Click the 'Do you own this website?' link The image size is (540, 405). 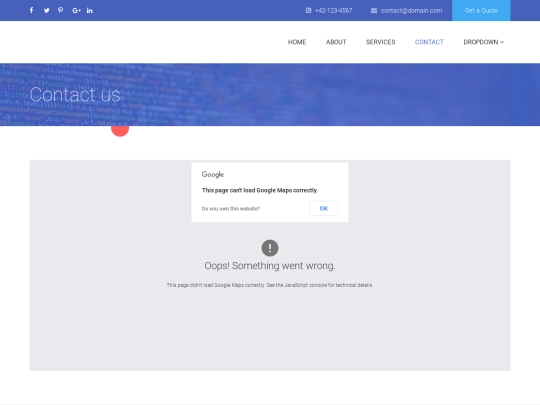(x=231, y=209)
